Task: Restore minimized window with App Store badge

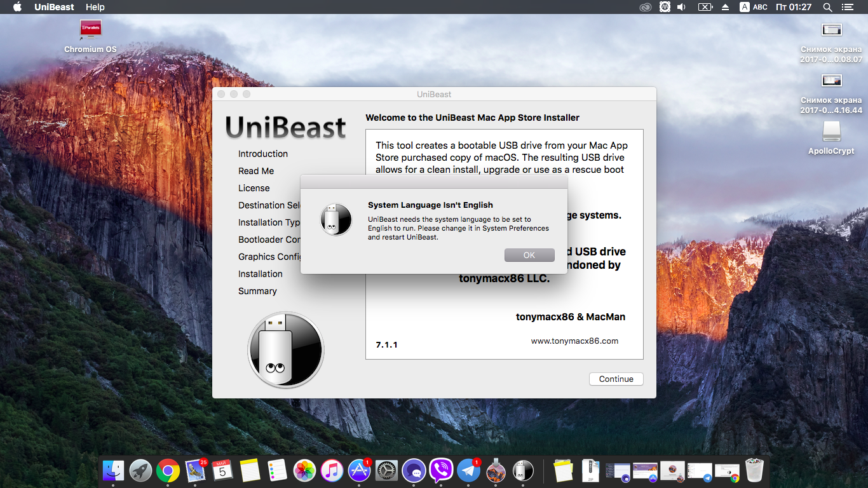Action: click(x=645, y=471)
